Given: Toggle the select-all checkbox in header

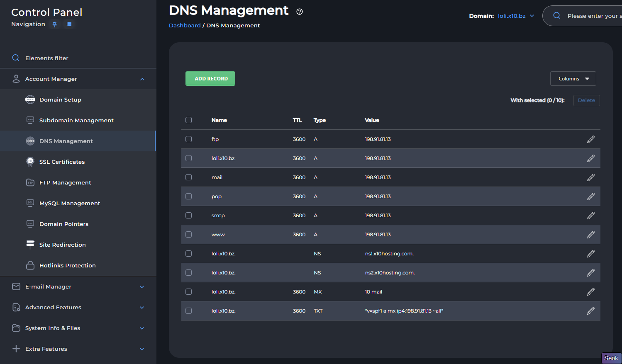Looking at the screenshot, I should pyautogui.click(x=188, y=120).
